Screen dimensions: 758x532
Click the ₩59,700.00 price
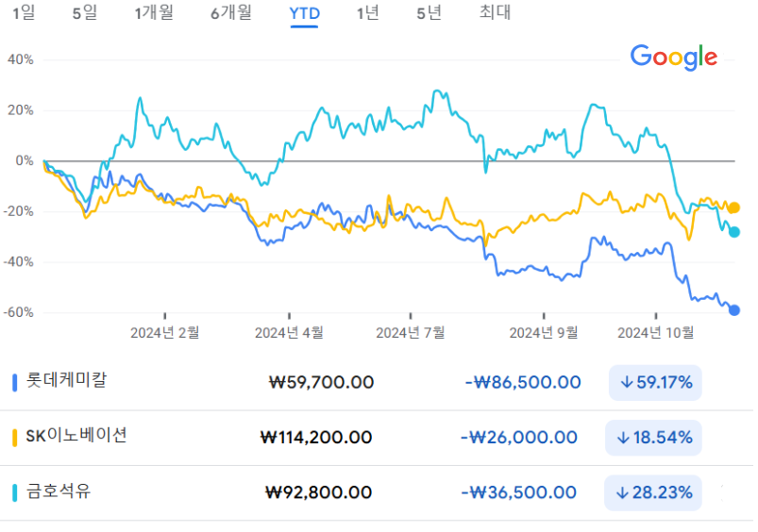click(x=322, y=383)
